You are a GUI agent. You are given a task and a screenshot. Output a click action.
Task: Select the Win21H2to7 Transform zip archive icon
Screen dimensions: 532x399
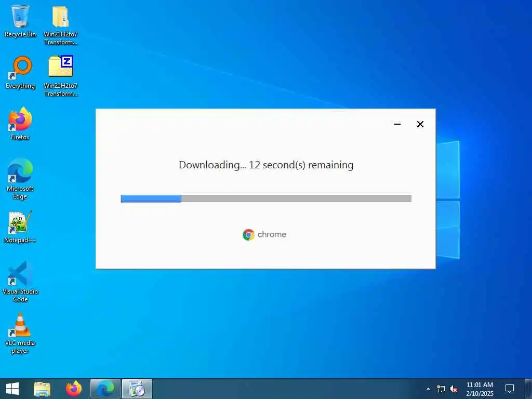pos(60,76)
